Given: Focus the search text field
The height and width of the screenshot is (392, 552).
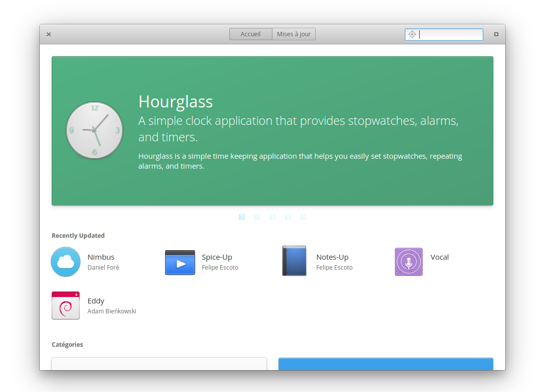Looking at the screenshot, I should click(x=450, y=34).
